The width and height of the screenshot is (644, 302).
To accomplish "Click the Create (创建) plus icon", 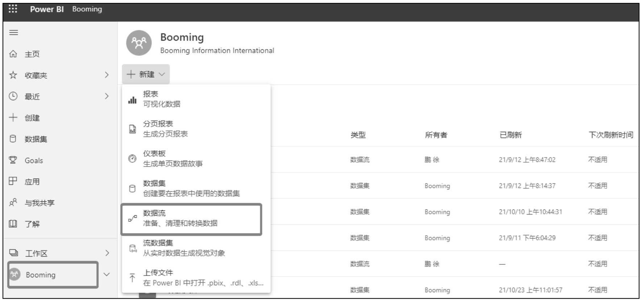I will pos(13,117).
